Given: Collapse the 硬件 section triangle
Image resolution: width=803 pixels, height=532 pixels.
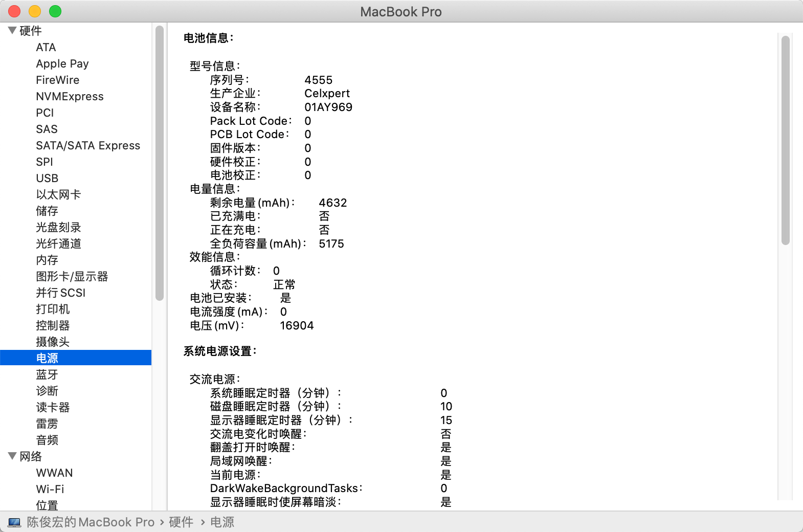Looking at the screenshot, I should 12,31.
